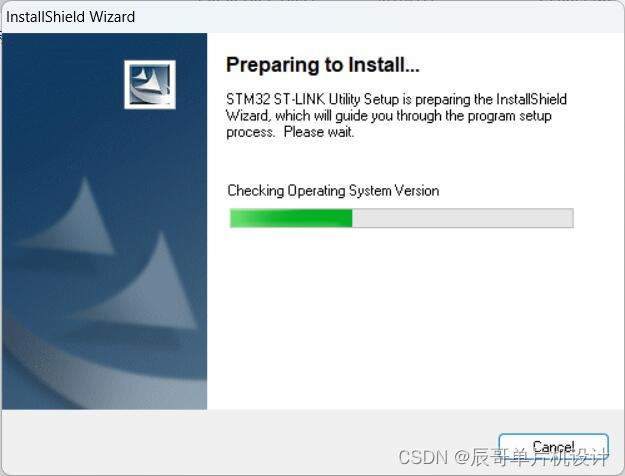Image resolution: width=625 pixels, height=476 pixels.
Task: Click the empty gray part of progress bar
Action: (463, 218)
